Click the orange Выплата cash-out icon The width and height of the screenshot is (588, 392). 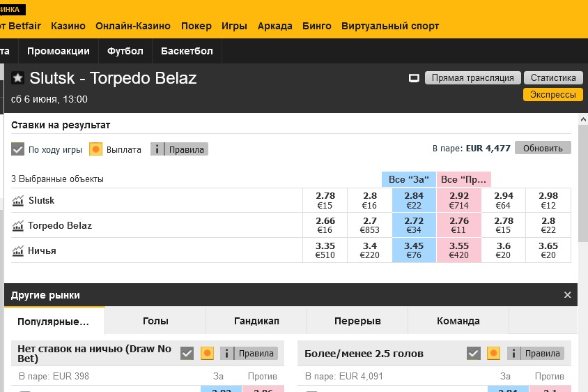point(95,149)
